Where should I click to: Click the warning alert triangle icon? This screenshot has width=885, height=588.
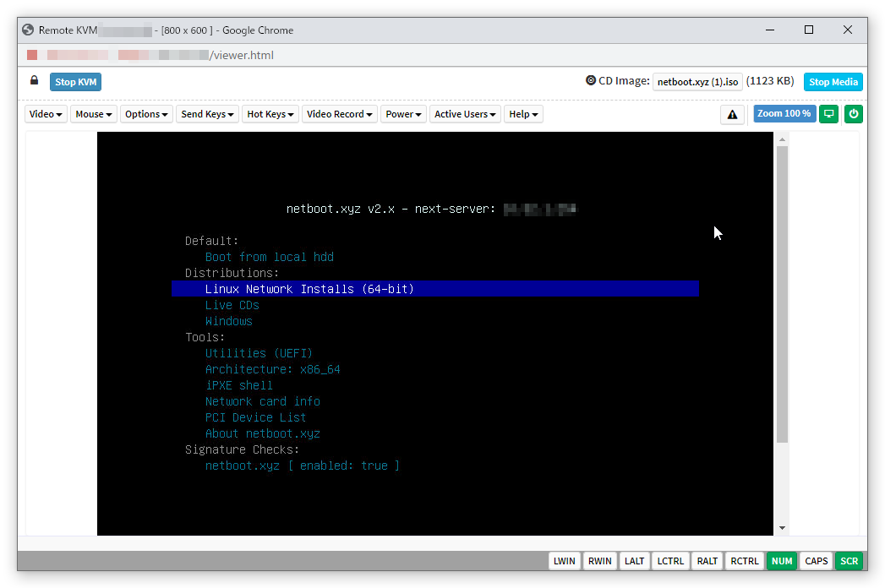coord(732,114)
